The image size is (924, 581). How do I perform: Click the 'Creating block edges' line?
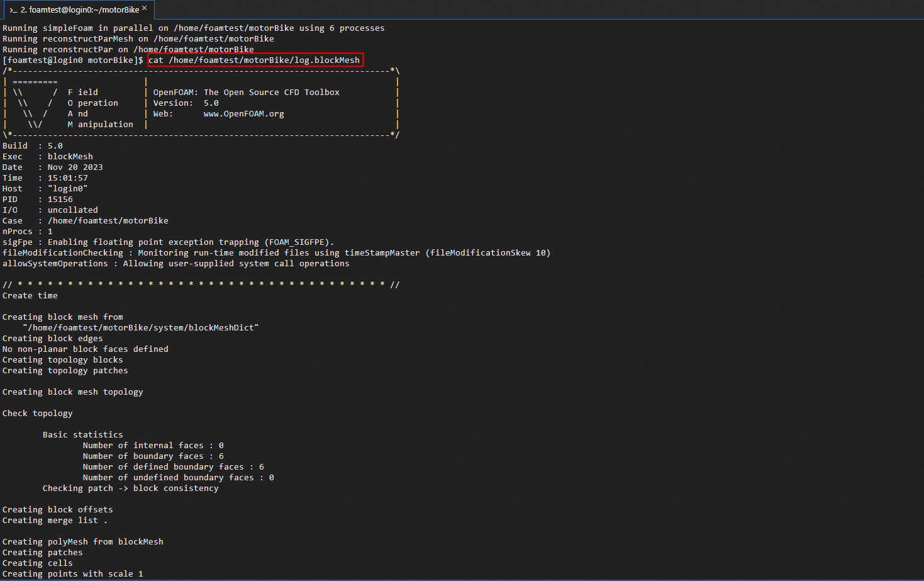[53, 339]
